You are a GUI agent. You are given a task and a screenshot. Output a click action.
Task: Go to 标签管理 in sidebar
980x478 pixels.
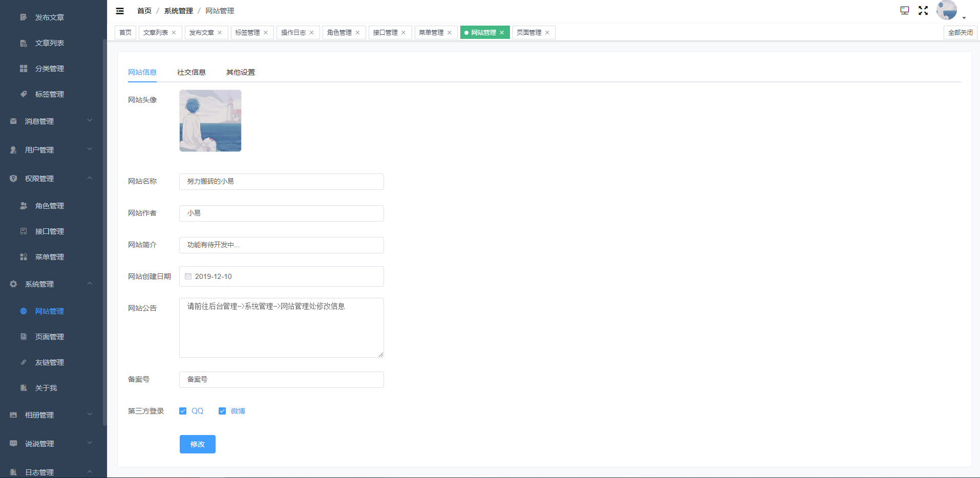tap(50, 94)
